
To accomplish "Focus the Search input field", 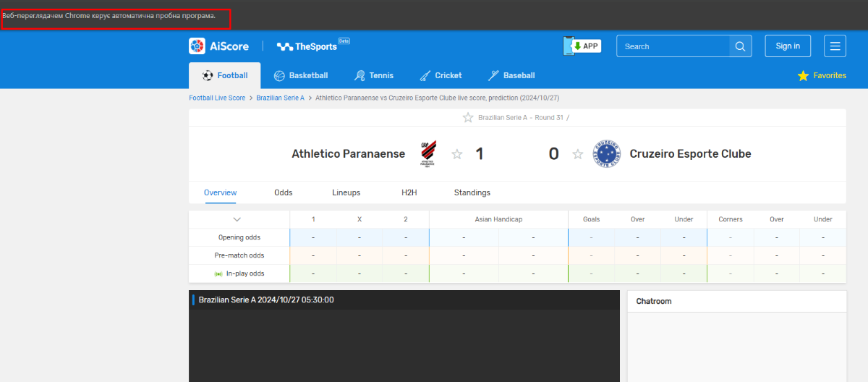I will click(x=674, y=46).
